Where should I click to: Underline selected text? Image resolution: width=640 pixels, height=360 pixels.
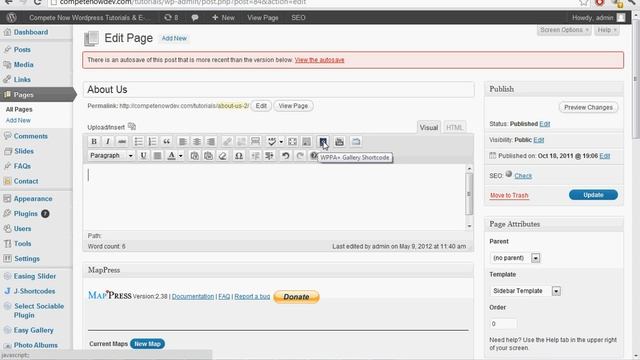pyautogui.click(x=143, y=156)
